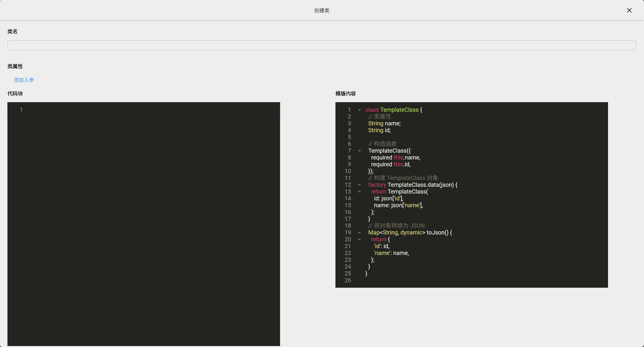Click empty area of 代码块 editor body
The width and height of the screenshot is (644, 347).
point(144,225)
